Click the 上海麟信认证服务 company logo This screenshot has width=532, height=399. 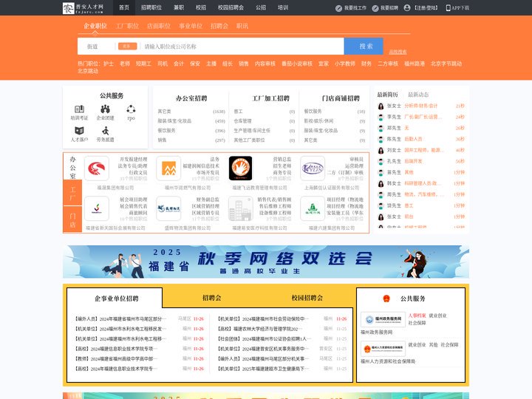pyautogui.click(x=313, y=168)
